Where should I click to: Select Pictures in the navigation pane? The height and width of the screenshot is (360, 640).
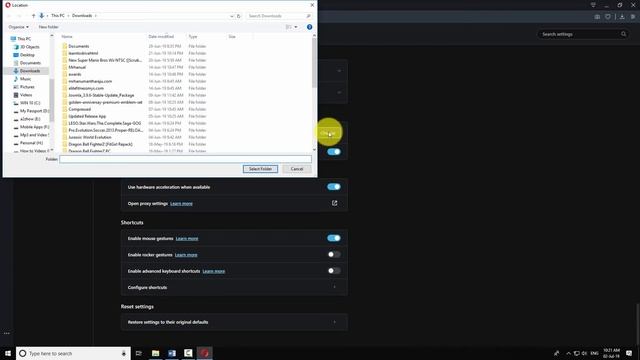coord(27,87)
